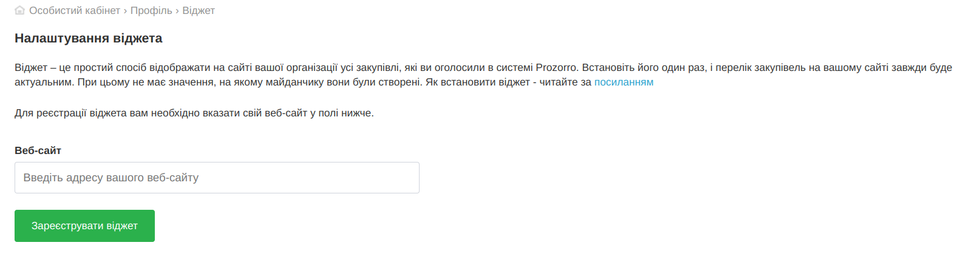Click the chevron separator after Особистий кабінет

(126, 10)
